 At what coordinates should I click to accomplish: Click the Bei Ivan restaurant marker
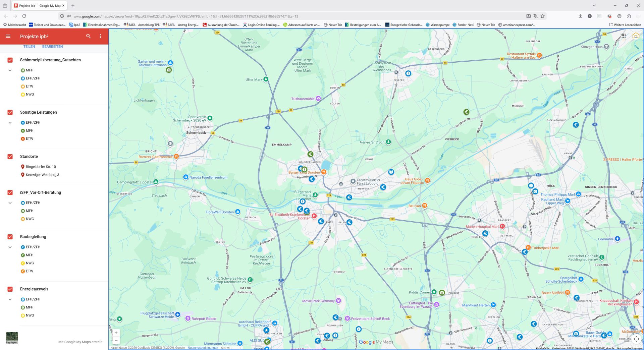coord(424,206)
